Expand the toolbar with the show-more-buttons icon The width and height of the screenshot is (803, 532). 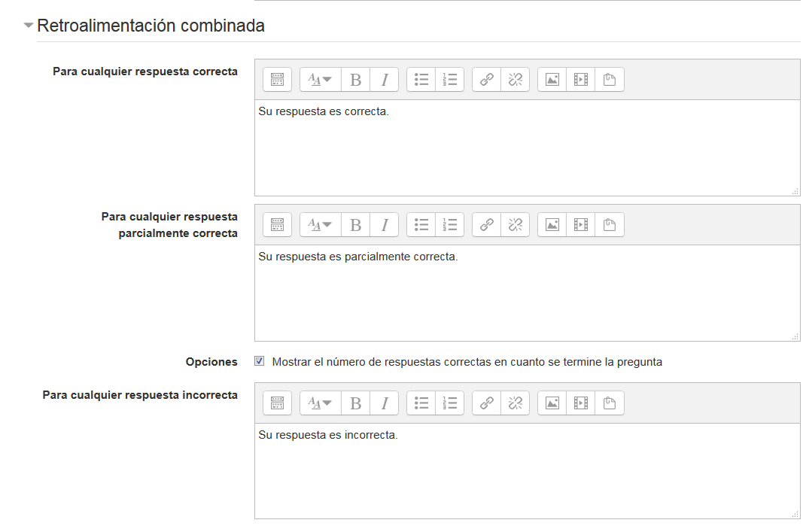[276, 79]
